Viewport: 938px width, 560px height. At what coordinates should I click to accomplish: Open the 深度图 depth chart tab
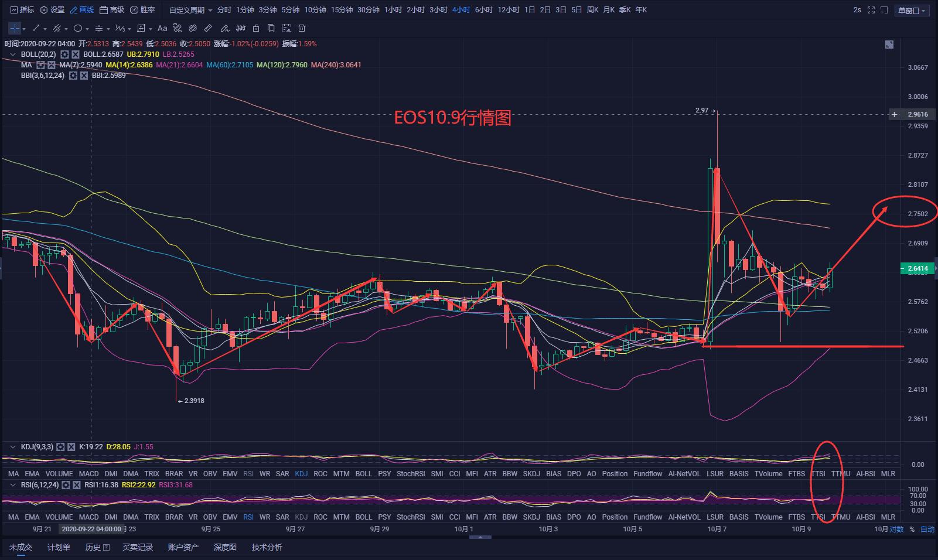(225, 547)
